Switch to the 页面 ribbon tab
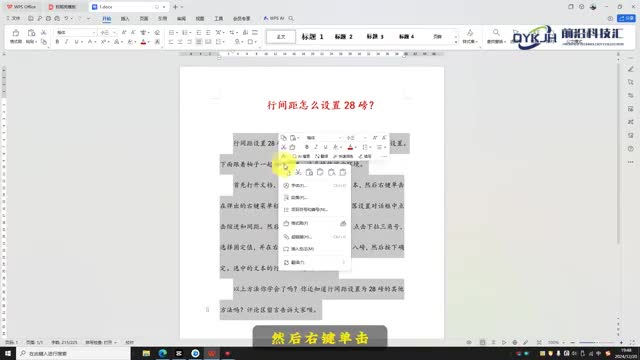Screen dimensions: 640x360 [x=144, y=19]
